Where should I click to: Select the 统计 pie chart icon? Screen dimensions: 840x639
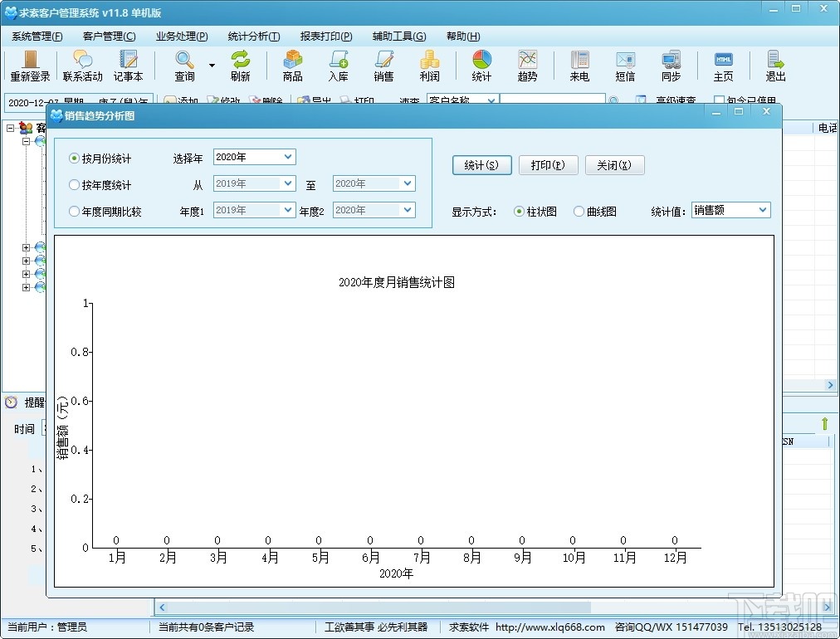point(481,66)
